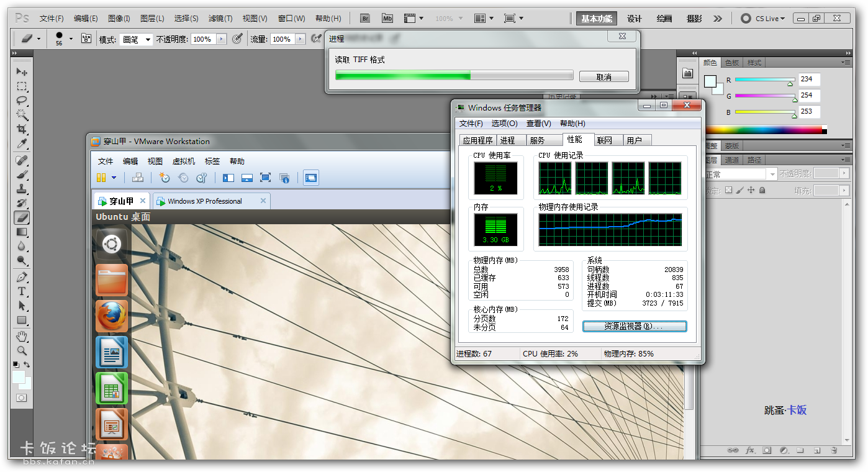
Task: Switch to 色板 swatches tab
Action: coord(732,63)
